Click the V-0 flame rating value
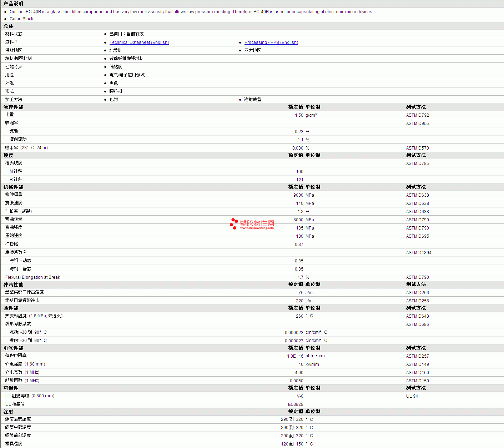The height and width of the screenshot is (448, 504). tap(300, 396)
